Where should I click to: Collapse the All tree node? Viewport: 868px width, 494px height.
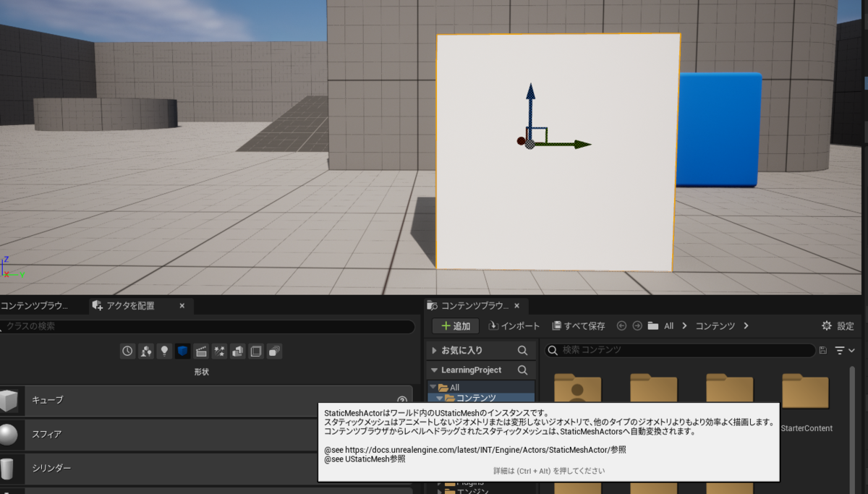point(433,388)
